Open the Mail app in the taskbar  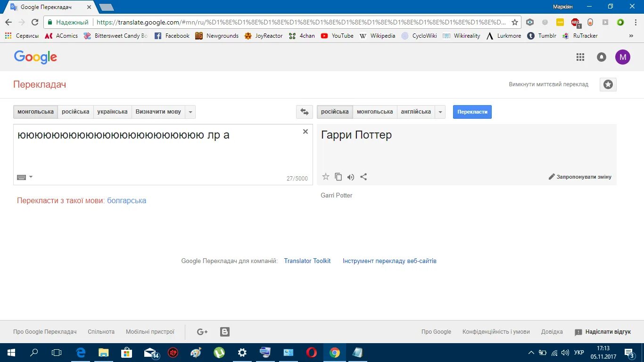(x=151, y=353)
